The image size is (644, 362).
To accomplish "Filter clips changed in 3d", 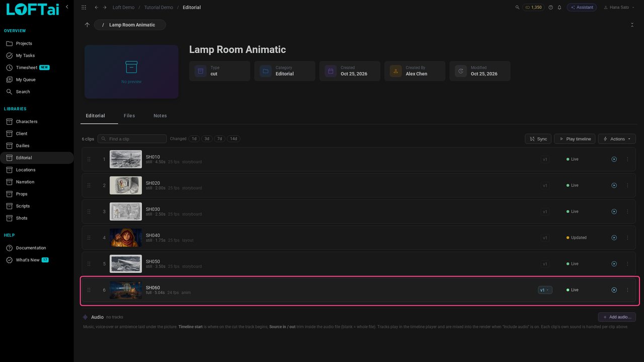I will [207, 139].
